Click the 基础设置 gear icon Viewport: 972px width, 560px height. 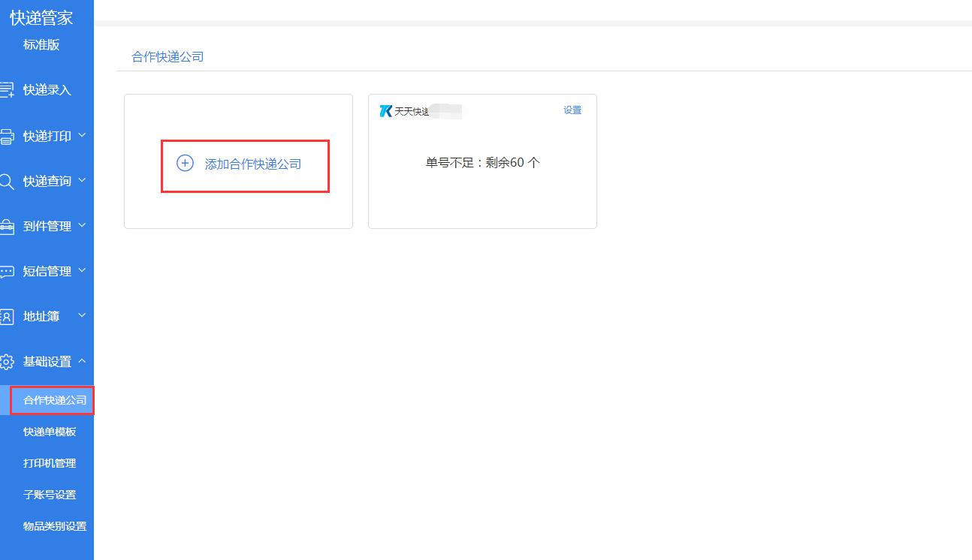(x=7, y=362)
